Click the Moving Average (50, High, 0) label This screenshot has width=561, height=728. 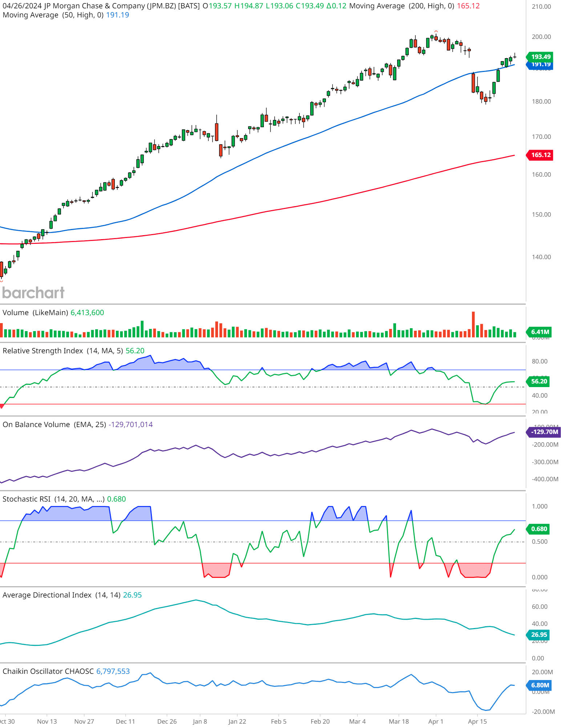click(53, 15)
